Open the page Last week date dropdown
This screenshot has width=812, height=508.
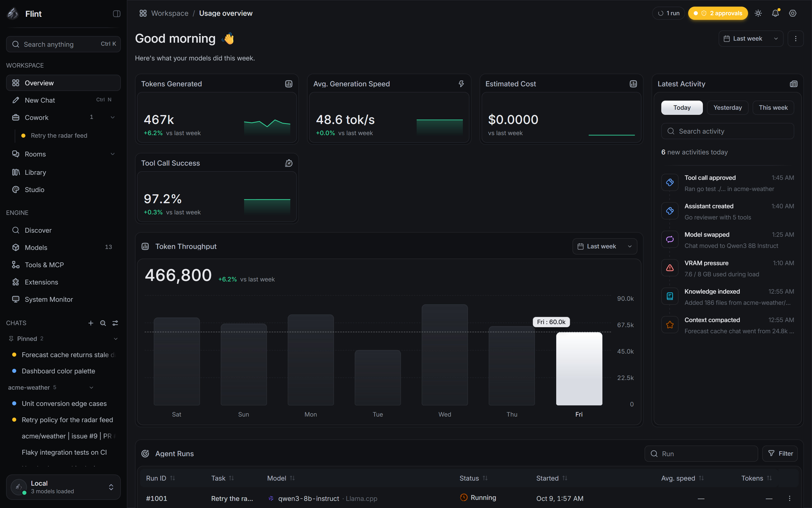pos(751,39)
